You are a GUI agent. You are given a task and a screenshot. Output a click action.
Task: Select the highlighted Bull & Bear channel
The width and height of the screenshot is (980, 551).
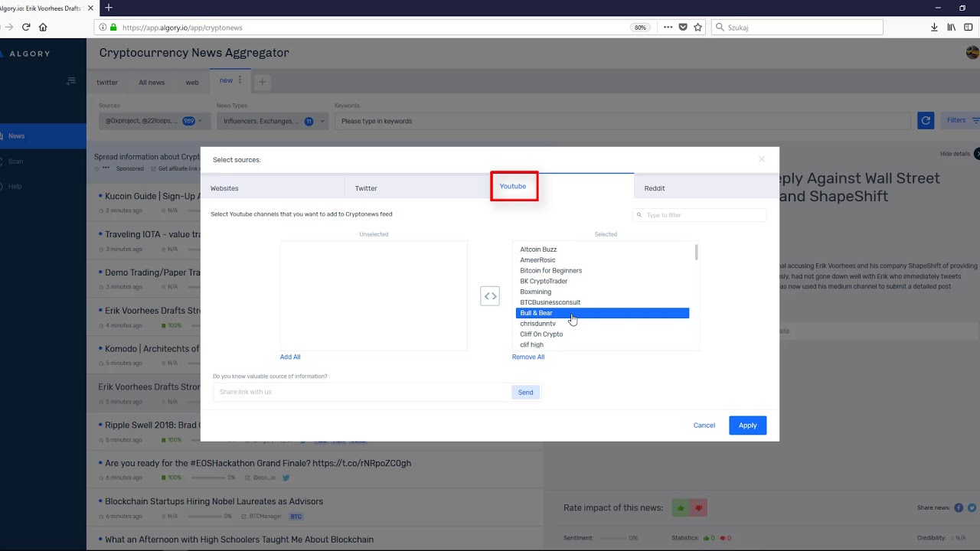[x=603, y=313]
